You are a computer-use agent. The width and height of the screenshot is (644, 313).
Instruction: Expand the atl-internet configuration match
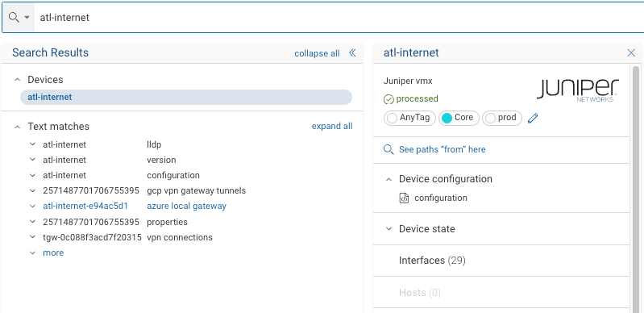[x=32, y=176]
